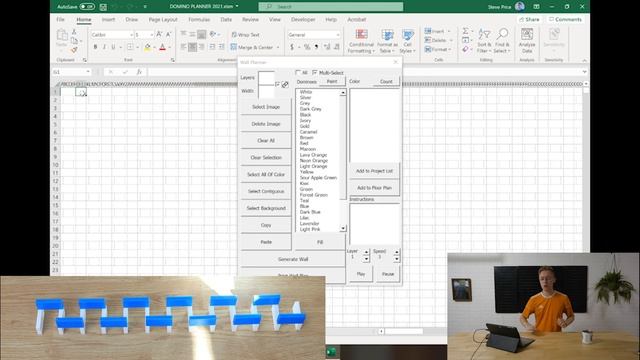
Task: Switch to the Page Layout tab
Action: click(x=163, y=19)
